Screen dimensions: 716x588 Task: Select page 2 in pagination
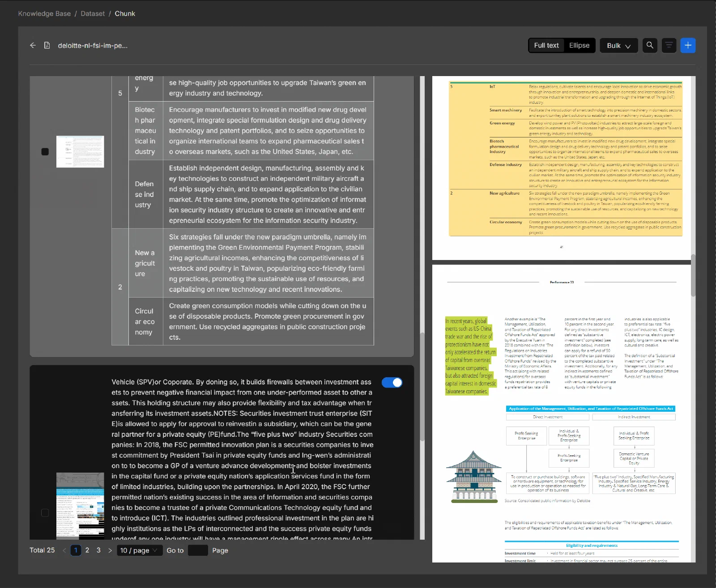87,550
